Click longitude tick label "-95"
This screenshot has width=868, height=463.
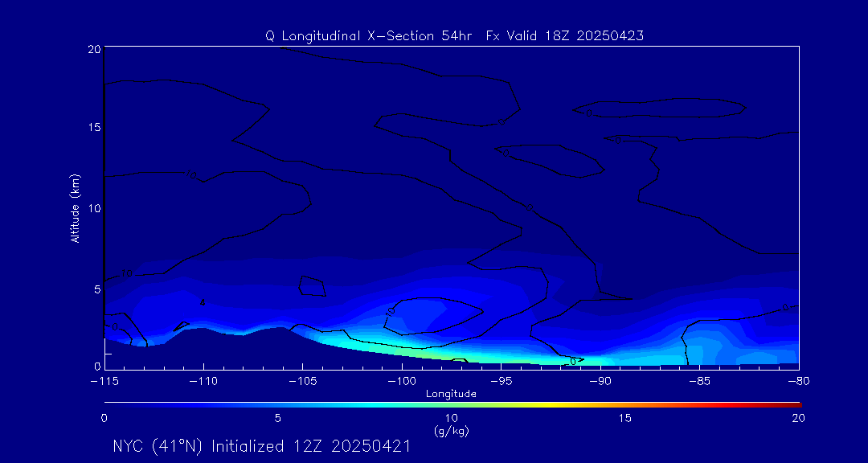(x=501, y=381)
